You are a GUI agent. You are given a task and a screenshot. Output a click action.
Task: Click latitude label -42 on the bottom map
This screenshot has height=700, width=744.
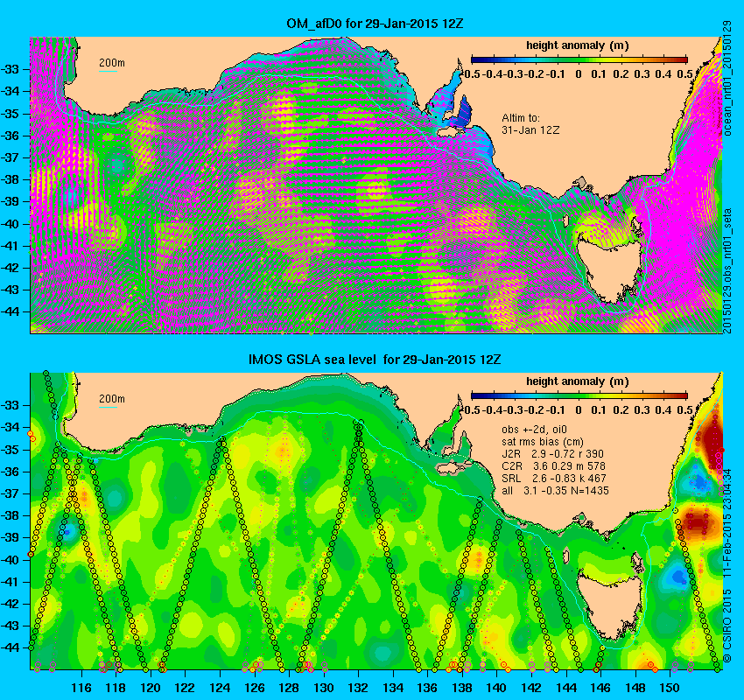click(9, 604)
